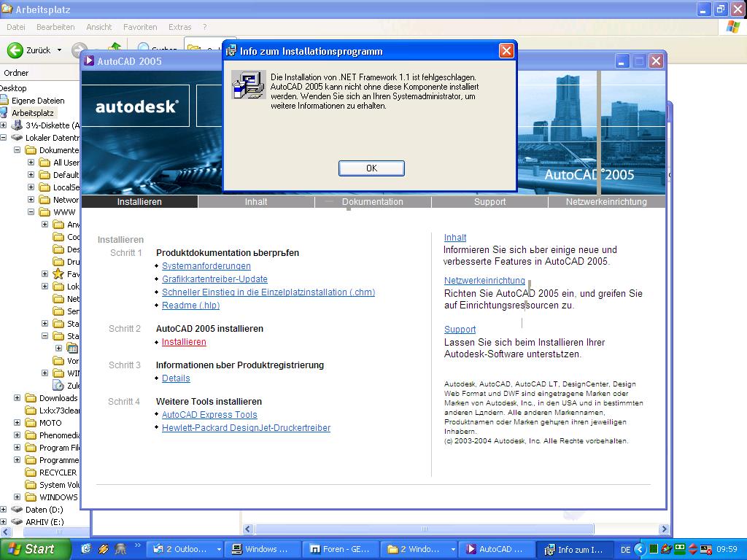Expand the Daten (D:) drive node

(x=4, y=509)
